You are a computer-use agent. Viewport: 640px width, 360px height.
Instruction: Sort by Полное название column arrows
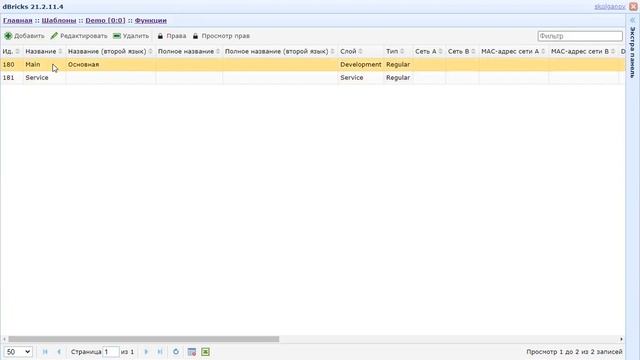[x=218, y=51]
